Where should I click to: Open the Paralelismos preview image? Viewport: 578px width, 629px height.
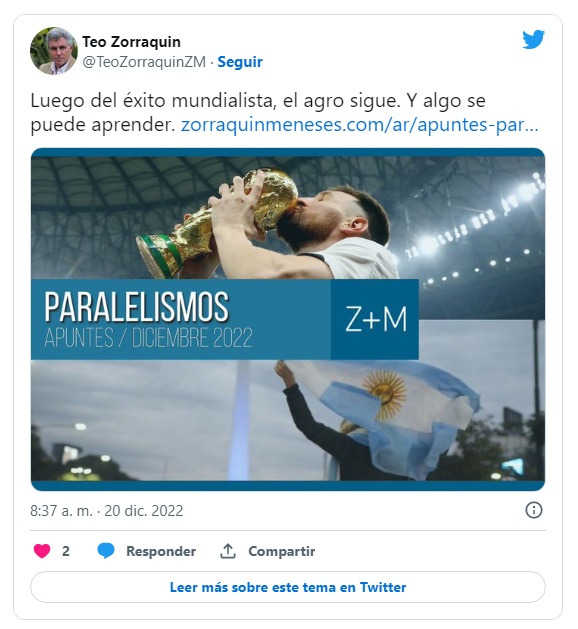[288, 319]
